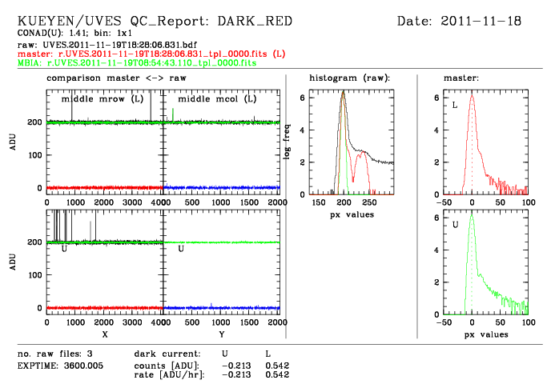This screenshot has height=392, width=555.
Task: Click the Y axis label below middle plot
Action: click(220, 334)
